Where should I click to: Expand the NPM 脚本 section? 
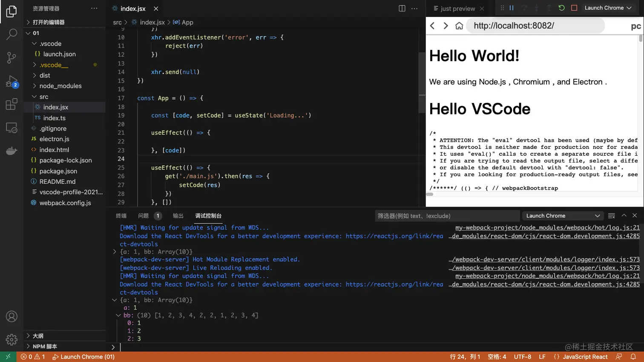point(64,346)
